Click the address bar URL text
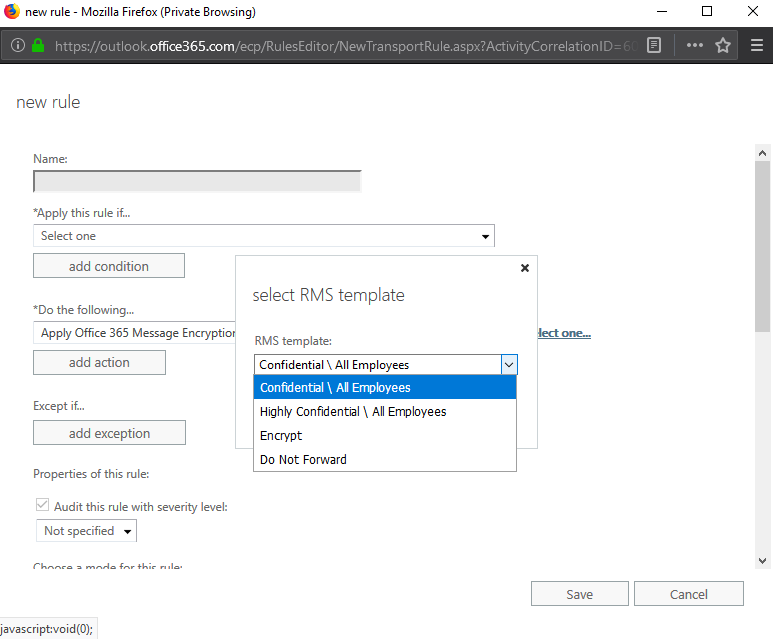Viewport: 773px width, 639px height. tap(345, 46)
